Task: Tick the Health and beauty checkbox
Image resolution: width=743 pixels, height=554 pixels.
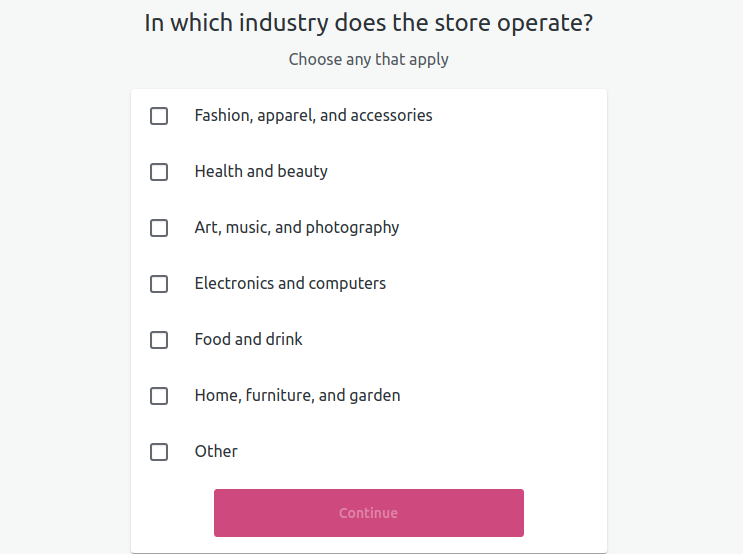Action: click(x=159, y=172)
